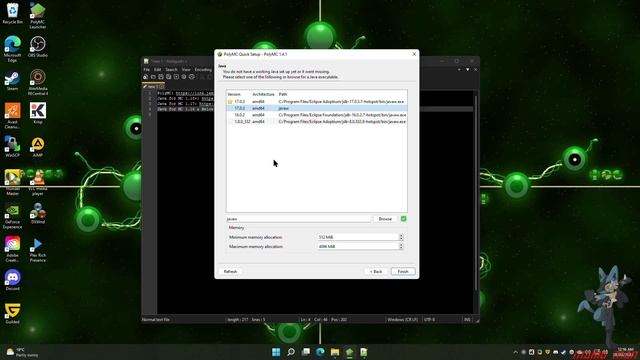Open taskbar Search
Screen dimensions: 640x360
pyautogui.click(x=291, y=352)
